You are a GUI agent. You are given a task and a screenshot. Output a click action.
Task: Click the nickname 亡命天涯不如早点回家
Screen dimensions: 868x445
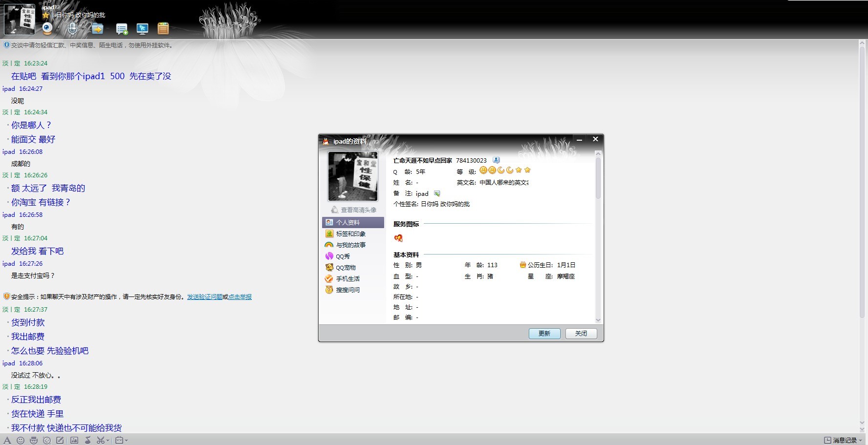[x=423, y=160]
